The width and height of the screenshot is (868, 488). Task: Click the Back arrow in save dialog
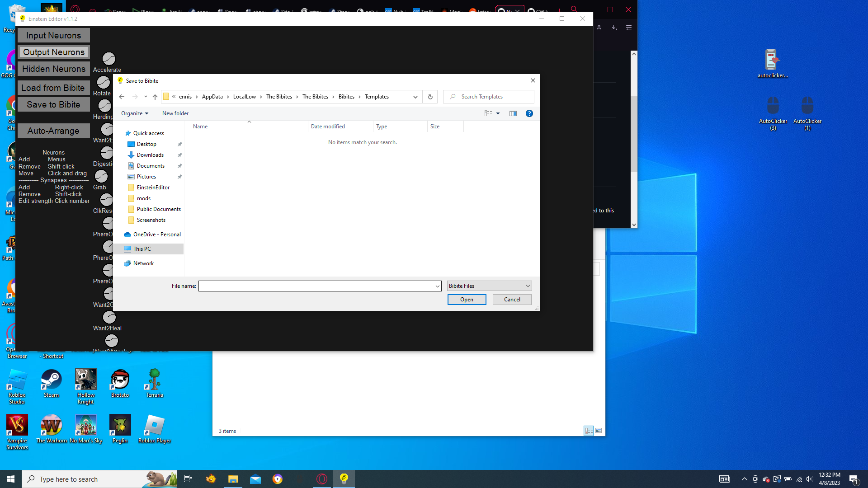point(122,97)
